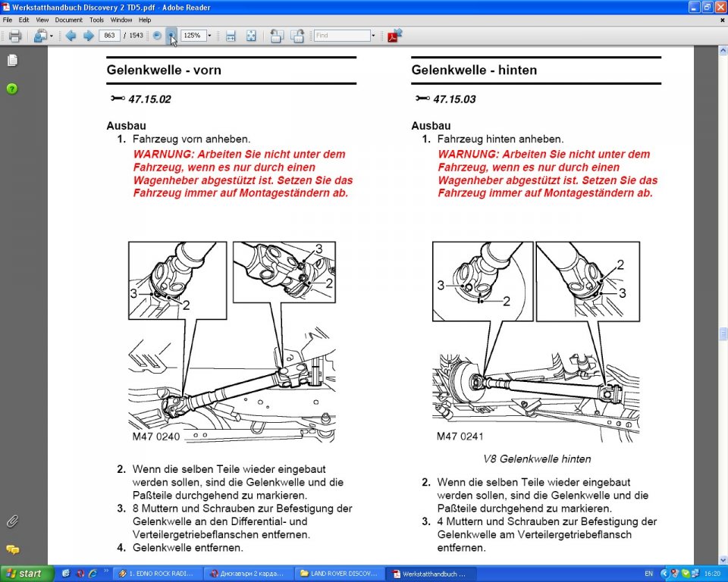Switch to LAND ROVER DISCOV taskbar window

(x=340, y=574)
